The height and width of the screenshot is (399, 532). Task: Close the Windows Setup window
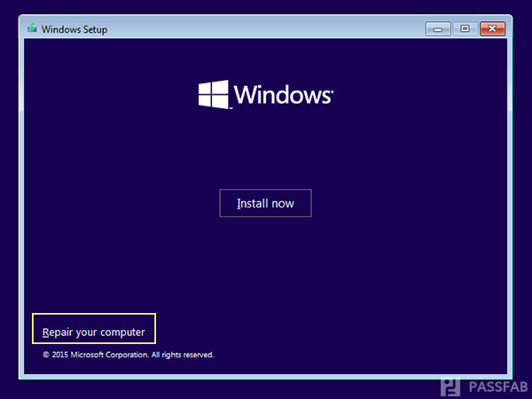tap(491, 28)
